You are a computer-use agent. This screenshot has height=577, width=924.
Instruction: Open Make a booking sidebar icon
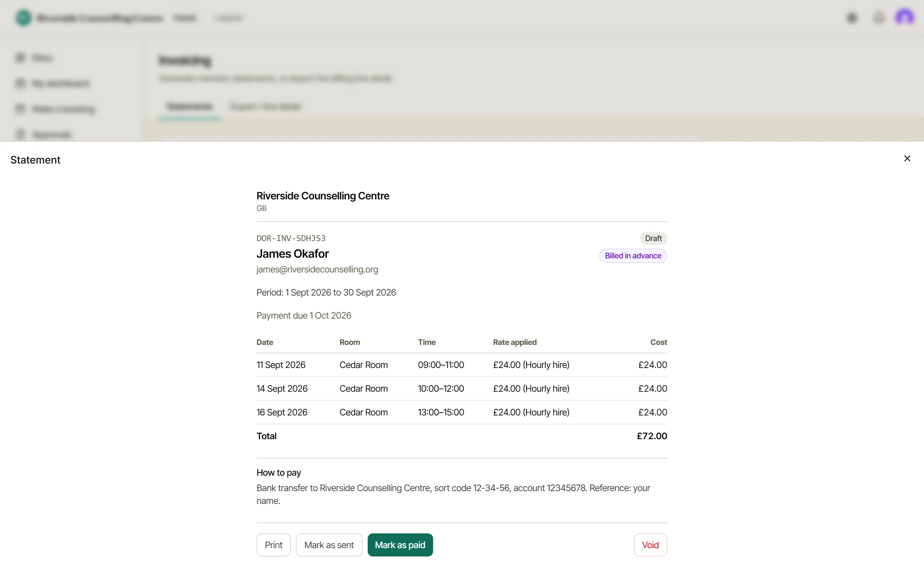pyautogui.click(x=21, y=109)
